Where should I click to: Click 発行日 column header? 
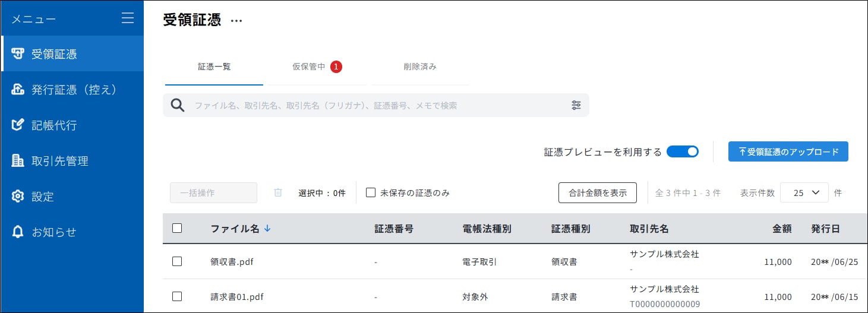tap(826, 229)
